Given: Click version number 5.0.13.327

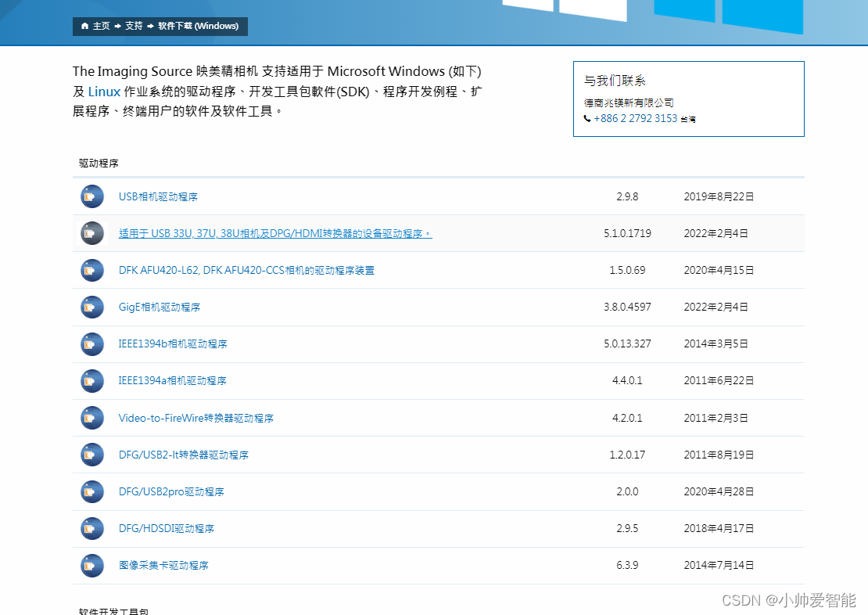Looking at the screenshot, I should click(x=627, y=344).
